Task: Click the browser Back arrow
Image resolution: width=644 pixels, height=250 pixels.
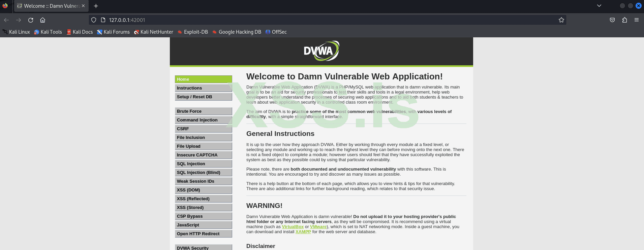Action: tap(6, 20)
